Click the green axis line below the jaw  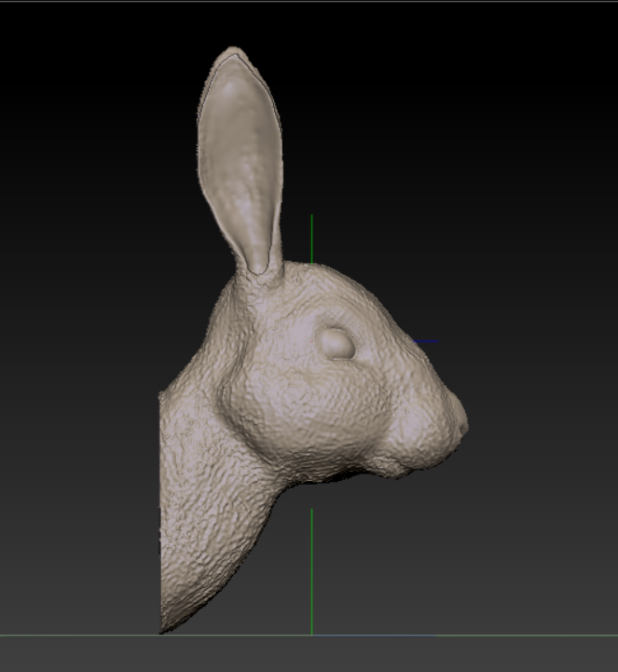311,569
